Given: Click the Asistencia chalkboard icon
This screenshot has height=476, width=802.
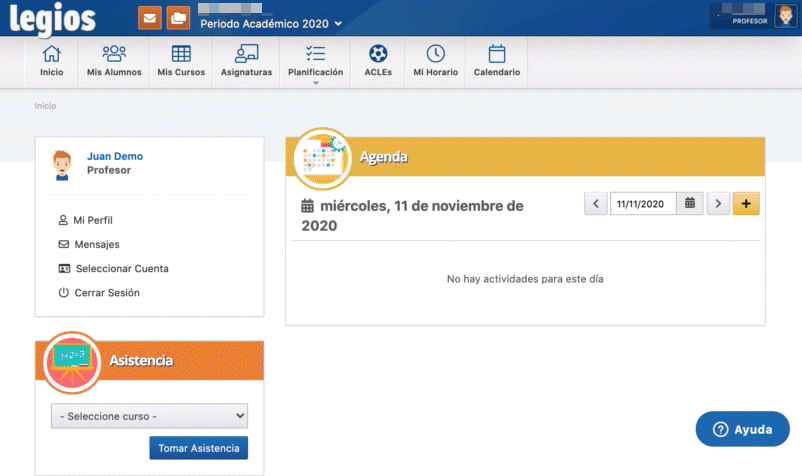Looking at the screenshot, I should (72, 362).
